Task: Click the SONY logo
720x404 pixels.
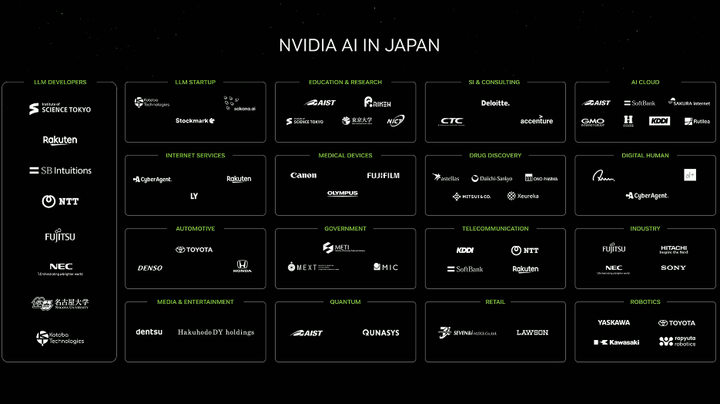Action: pyautogui.click(x=673, y=268)
